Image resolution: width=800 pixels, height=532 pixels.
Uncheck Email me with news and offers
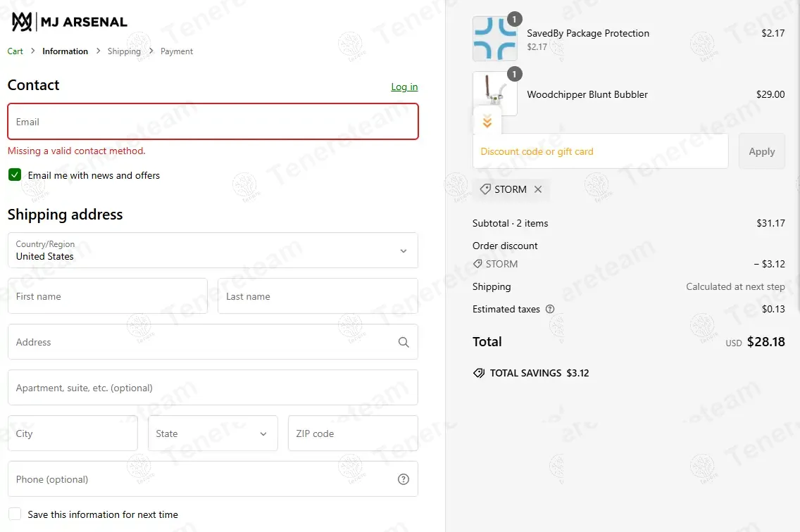[15, 175]
